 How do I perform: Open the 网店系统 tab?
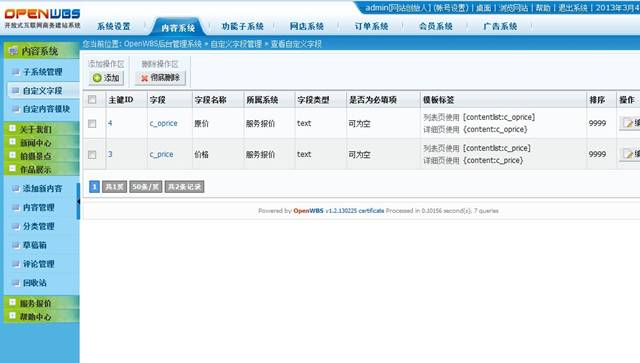(x=307, y=27)
